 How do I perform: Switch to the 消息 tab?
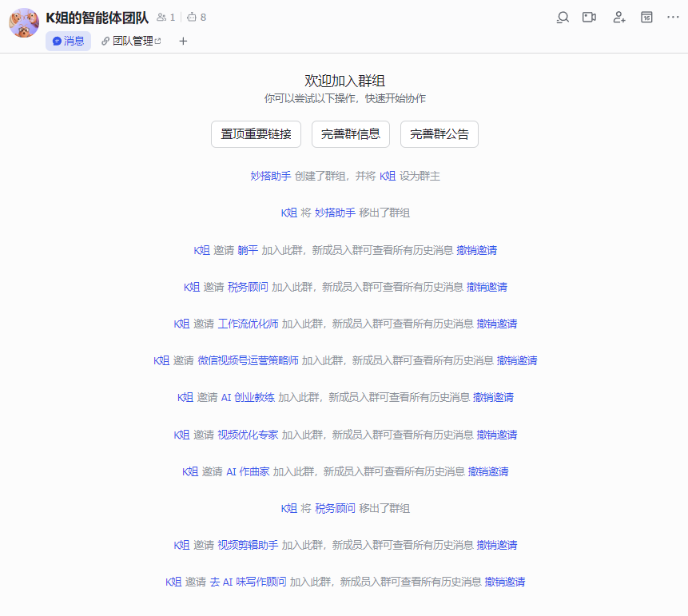coord(68,41)
